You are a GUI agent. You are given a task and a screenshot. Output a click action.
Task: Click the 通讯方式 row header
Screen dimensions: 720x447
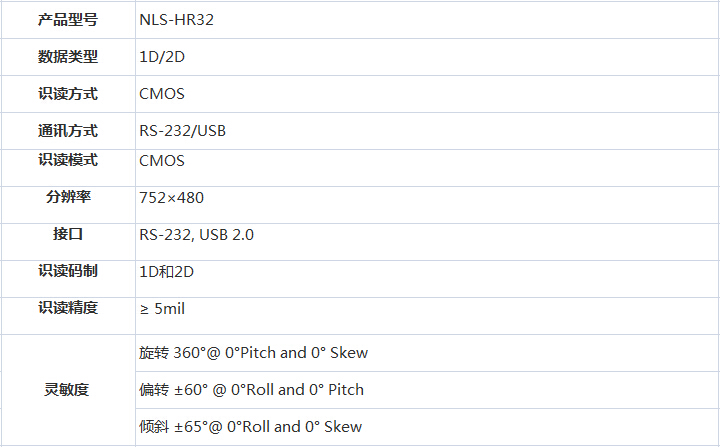click(x=68, y=130)
